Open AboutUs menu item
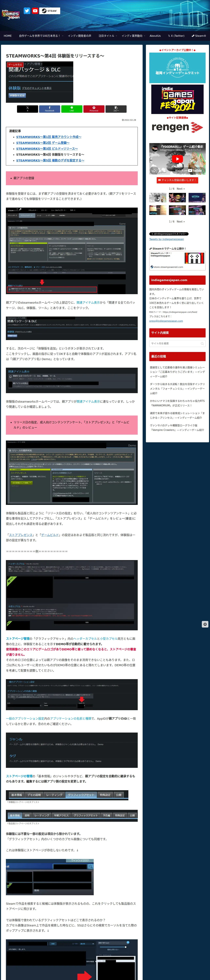The image size is (210, 980). click(155, 36)
